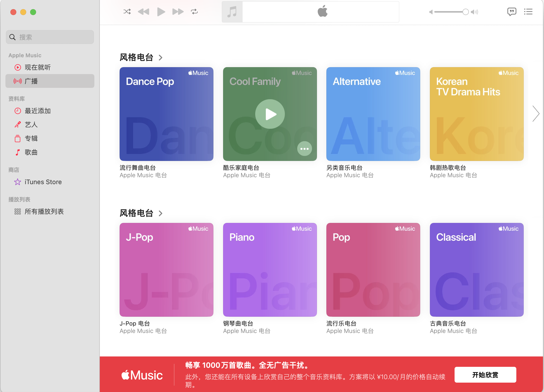Open iTunes Store from sidebar
The image size is (544, 392).
[43, 182]
